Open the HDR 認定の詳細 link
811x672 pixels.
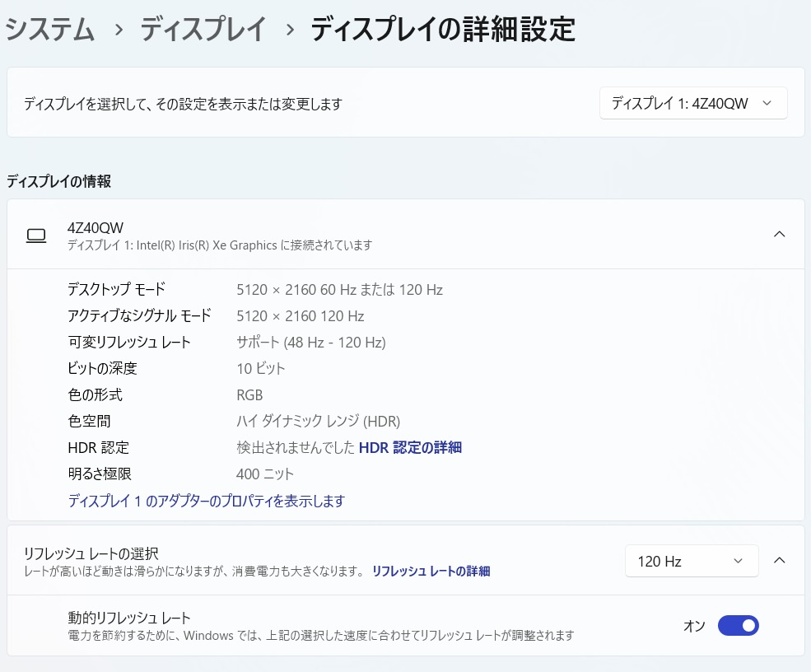410,448
